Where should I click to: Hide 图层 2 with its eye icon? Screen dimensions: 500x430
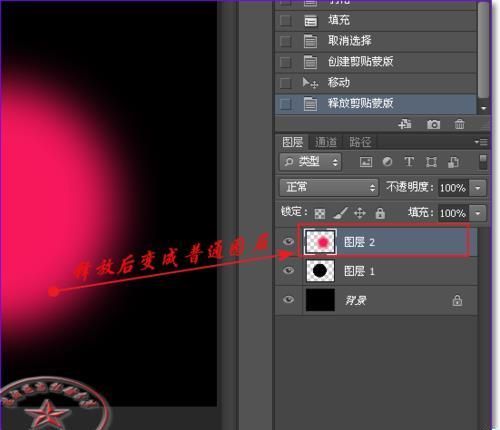tap(288, 242)
